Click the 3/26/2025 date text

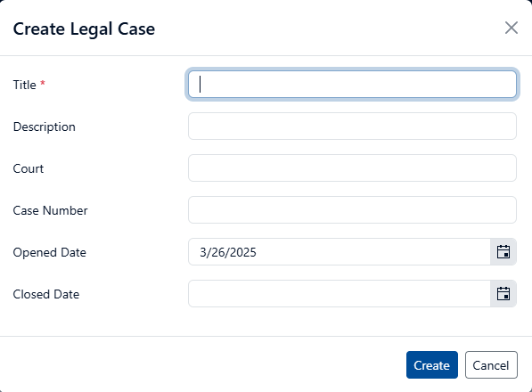click(228, 252)
